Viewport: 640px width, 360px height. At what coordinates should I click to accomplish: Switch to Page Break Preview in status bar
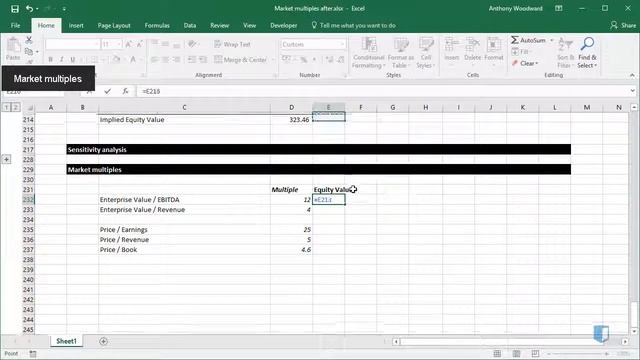click(x=535, y=353)
